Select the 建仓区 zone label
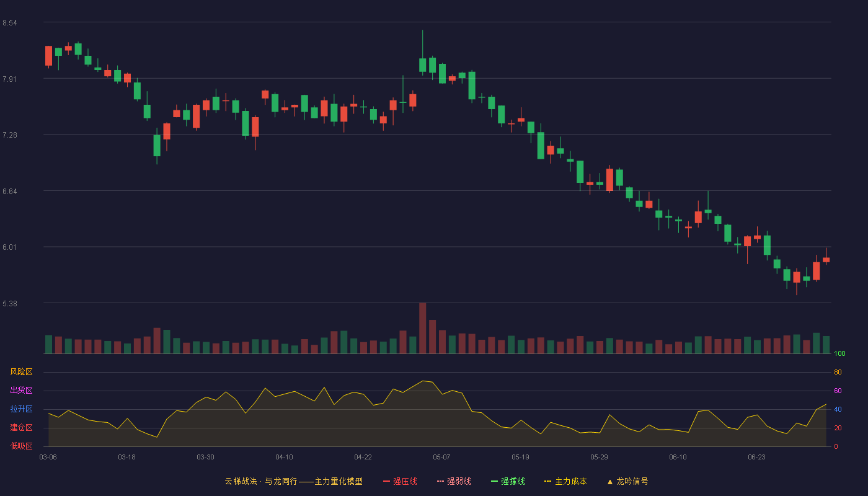868x496 pixels. point(21,428)
